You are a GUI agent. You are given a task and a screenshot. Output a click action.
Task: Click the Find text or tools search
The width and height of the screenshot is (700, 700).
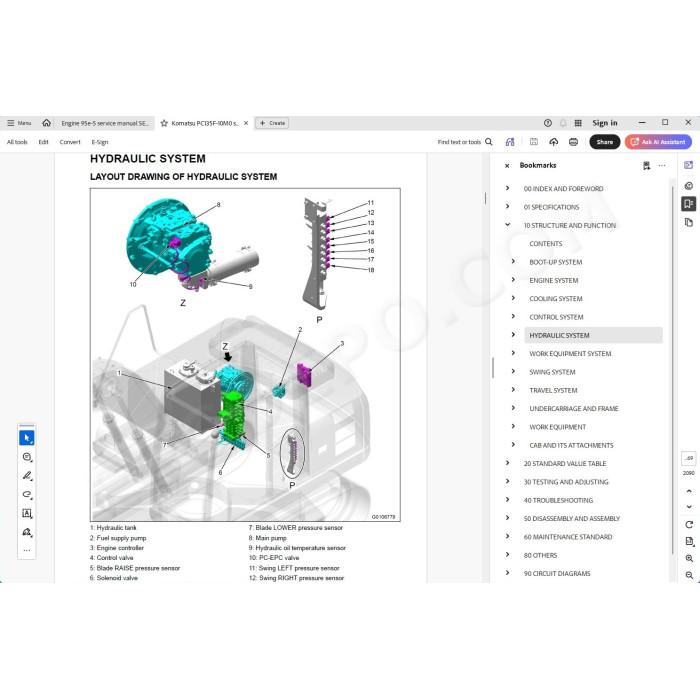coord(465,142)
